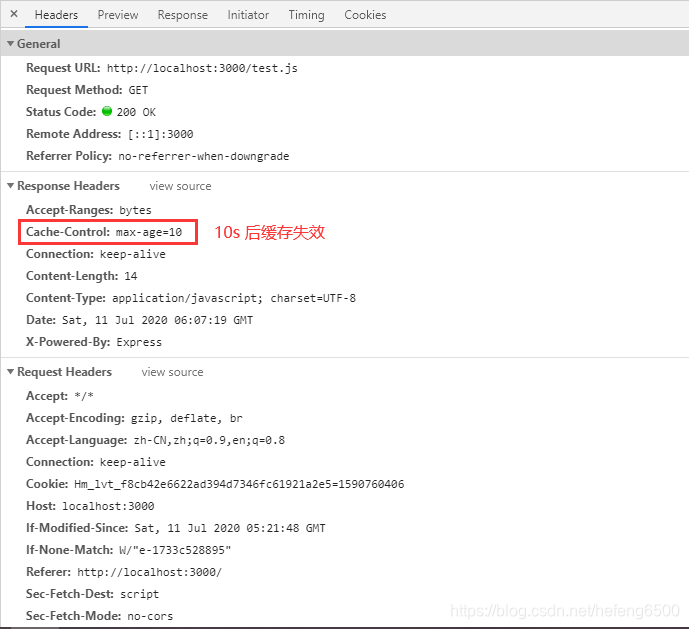Image resolution: width=689 pixels, height=629 pixels.
Task: Open the Response tab
Action: click(182, 15)
